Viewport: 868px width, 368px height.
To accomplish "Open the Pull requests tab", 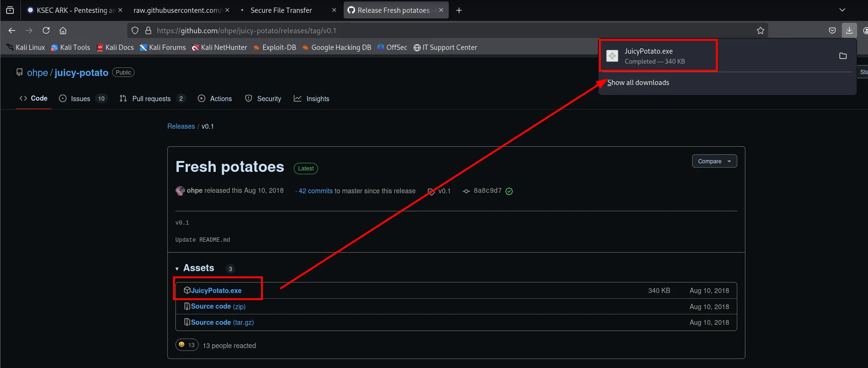I will point(152,99).
